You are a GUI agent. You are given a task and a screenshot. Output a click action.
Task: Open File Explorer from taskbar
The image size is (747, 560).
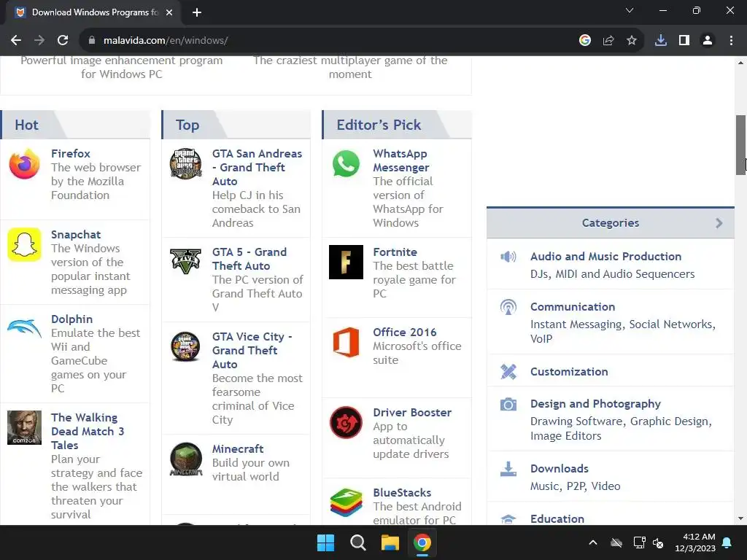pos(390,542)
